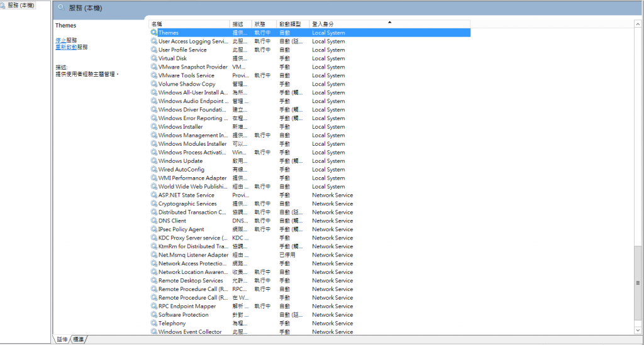Click the 停止 (stop service) link
644x345 pixels.
[x=60, y=40]
